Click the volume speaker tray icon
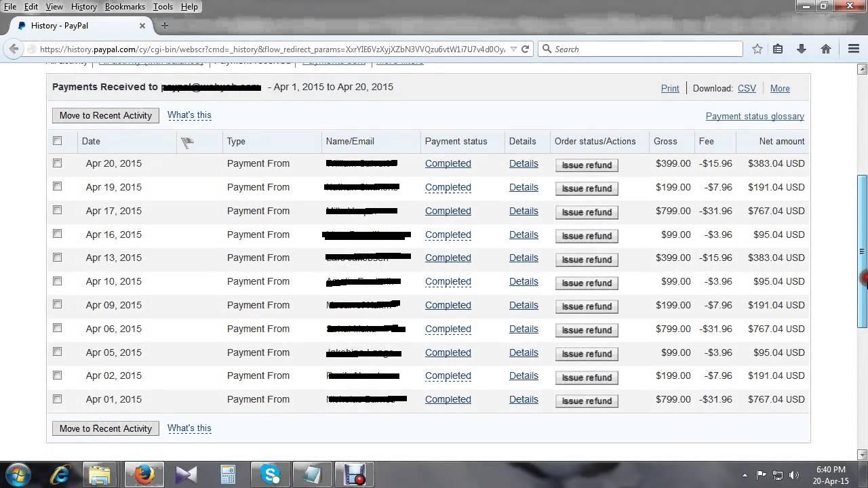868x488 pixels. point(794,475)
